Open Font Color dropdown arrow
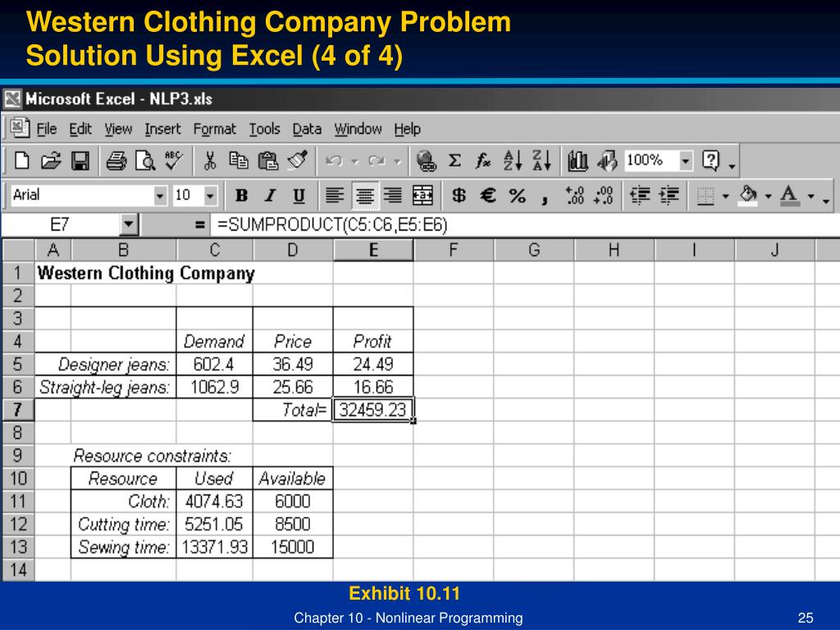Screen dimensions: 840x630 [811, 196]
